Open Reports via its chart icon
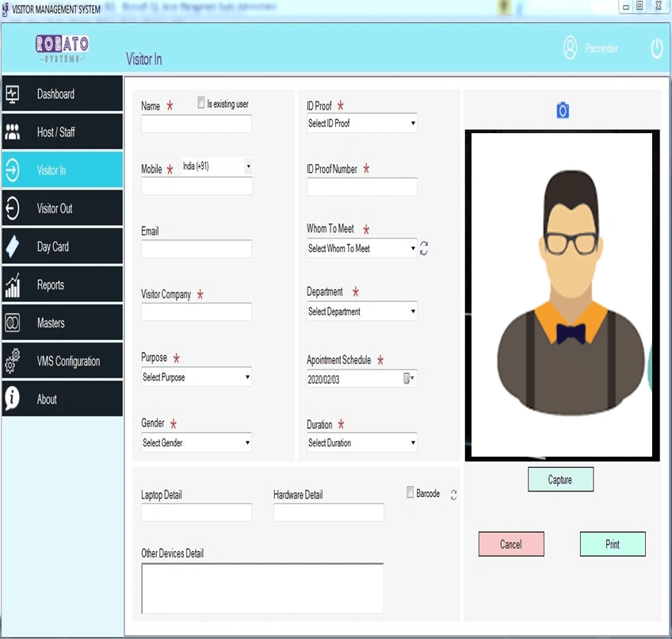 click(x=14, y=284)
